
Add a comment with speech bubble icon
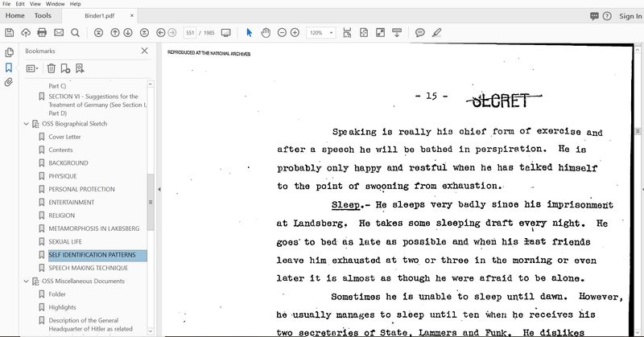point(419,32)
